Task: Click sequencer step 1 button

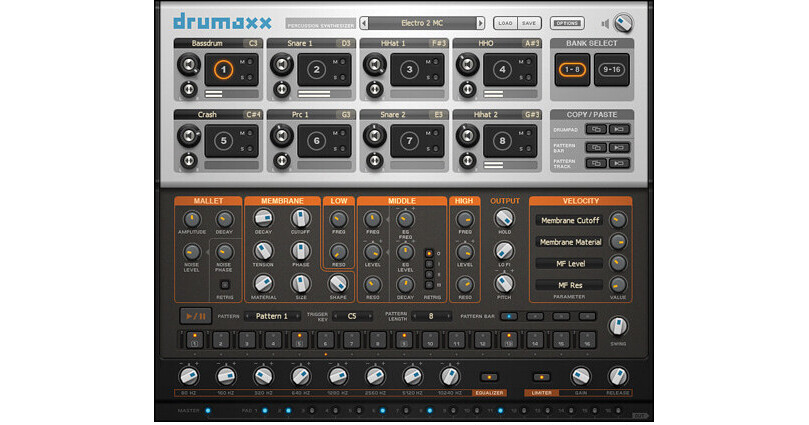Action: (195, 340)
